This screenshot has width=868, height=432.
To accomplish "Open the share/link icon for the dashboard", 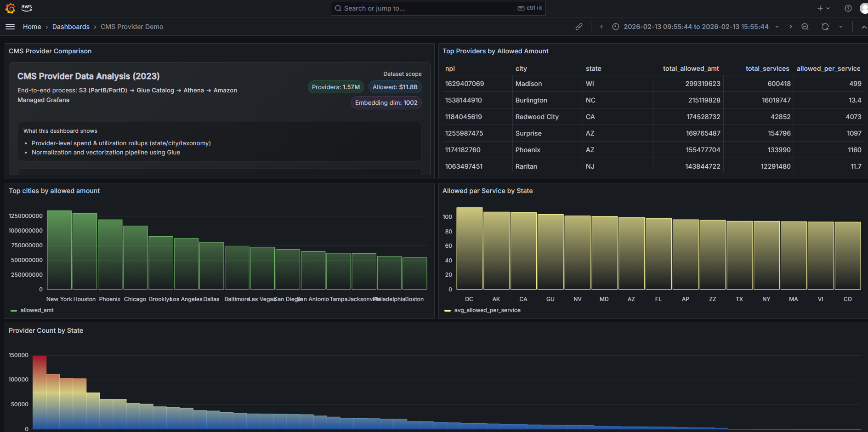I will [x=579, y=27].
